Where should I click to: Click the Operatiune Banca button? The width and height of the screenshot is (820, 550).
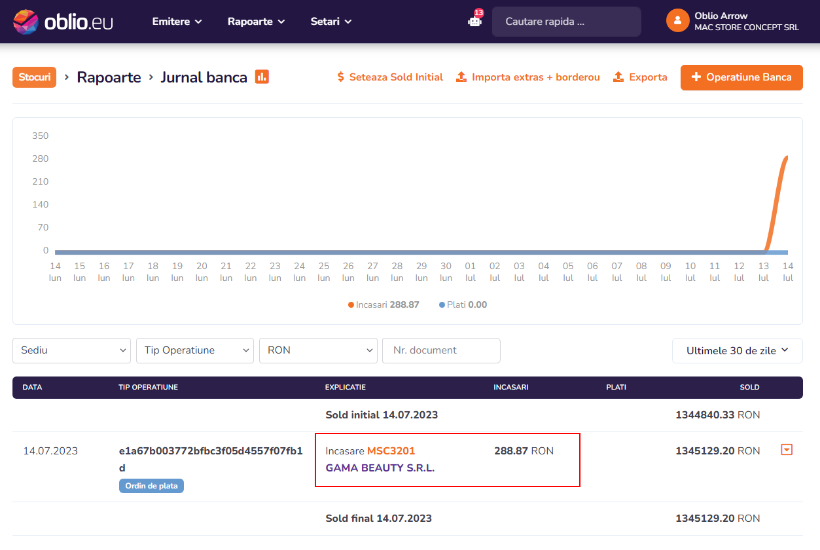(741, 77)
